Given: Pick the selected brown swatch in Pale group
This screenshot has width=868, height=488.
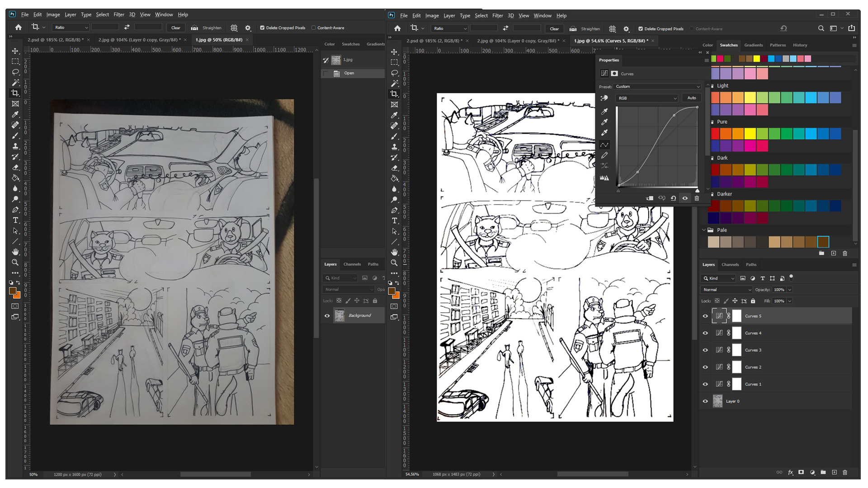Looking at the screenshot, I should click(823, 242).
